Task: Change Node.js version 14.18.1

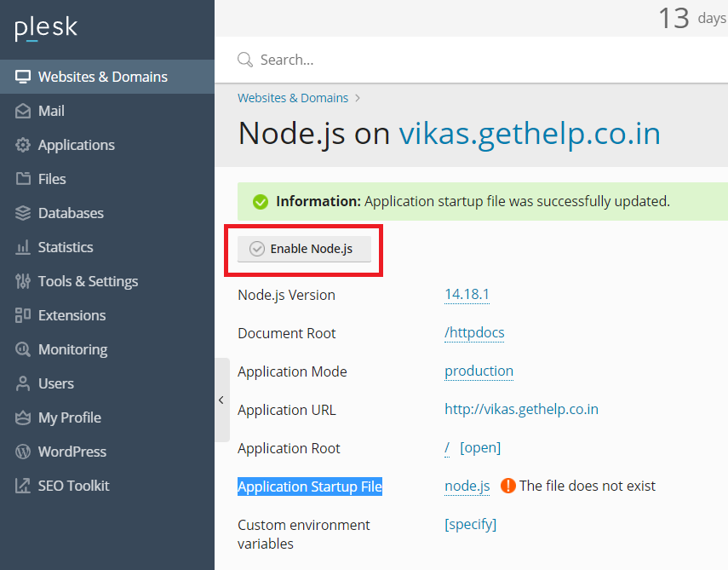Action: [x=467, y=295]
